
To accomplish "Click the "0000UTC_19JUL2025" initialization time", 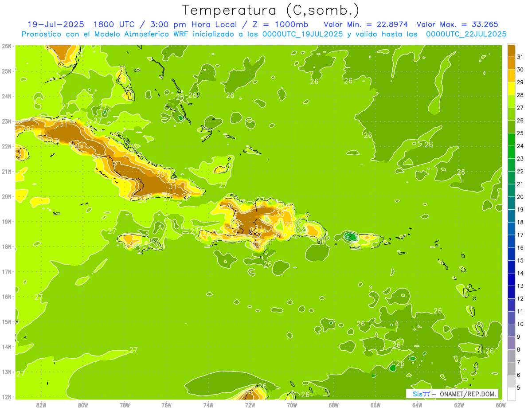I will pyautogui.click(x=302, y=34).
